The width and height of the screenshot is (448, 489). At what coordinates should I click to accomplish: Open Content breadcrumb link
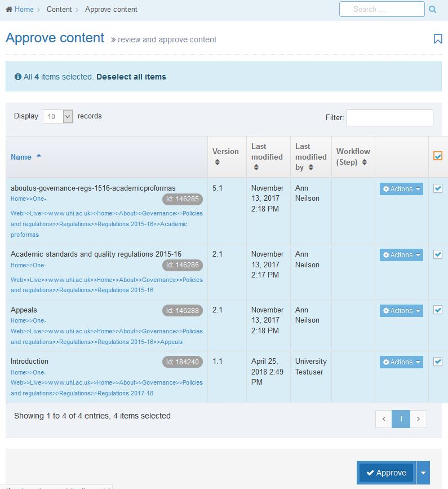click(x=59, y=10)
